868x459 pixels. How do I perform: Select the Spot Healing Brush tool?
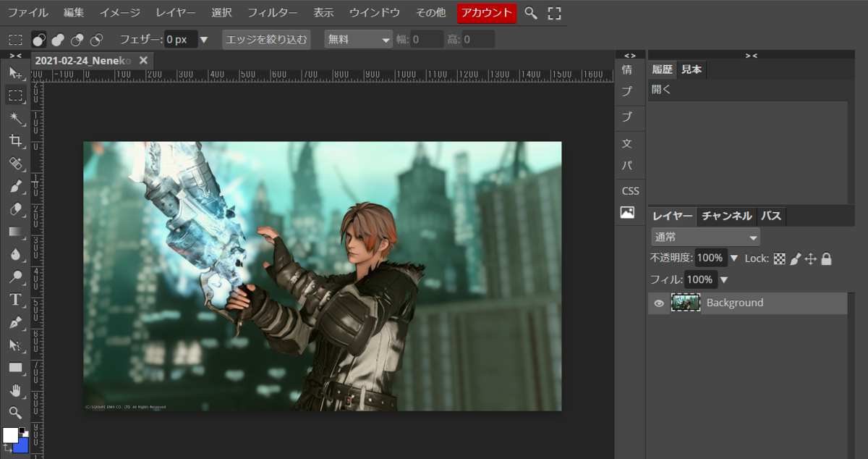tap(15, 163)
